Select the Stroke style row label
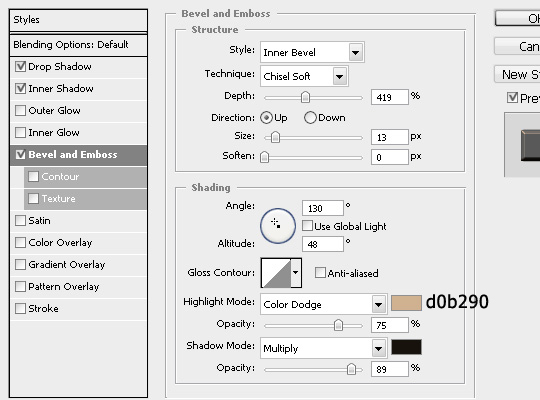The width and height of the screenshot is (540, 400). click(43, 309)
